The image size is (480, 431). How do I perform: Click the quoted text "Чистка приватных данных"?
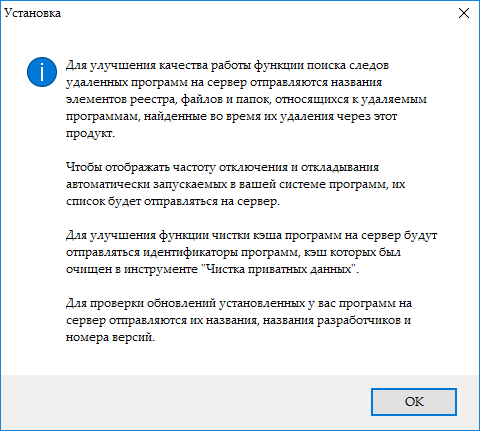pyautogui.click(x=279, y=269)
